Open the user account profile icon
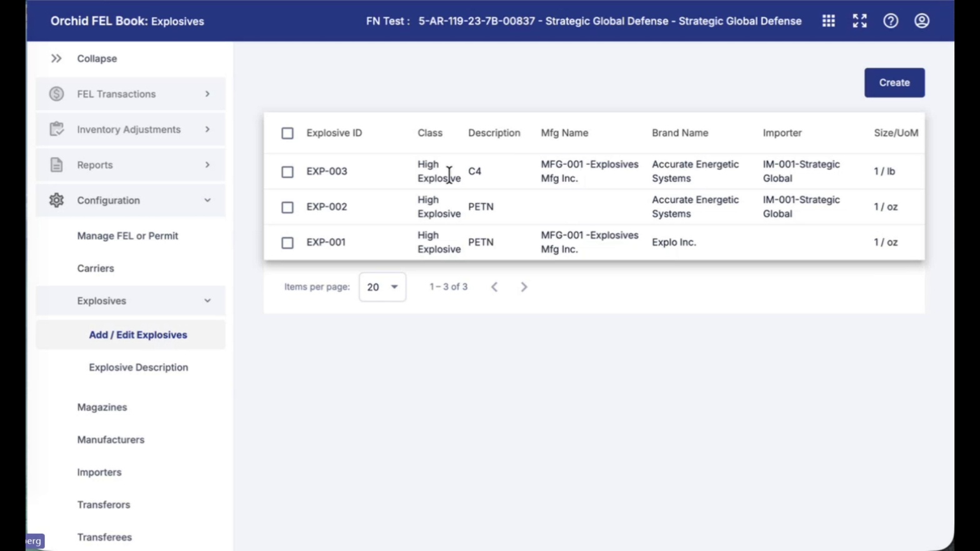Image resolution: width=980 pixels, height=551 pixels. coord(922,21)
